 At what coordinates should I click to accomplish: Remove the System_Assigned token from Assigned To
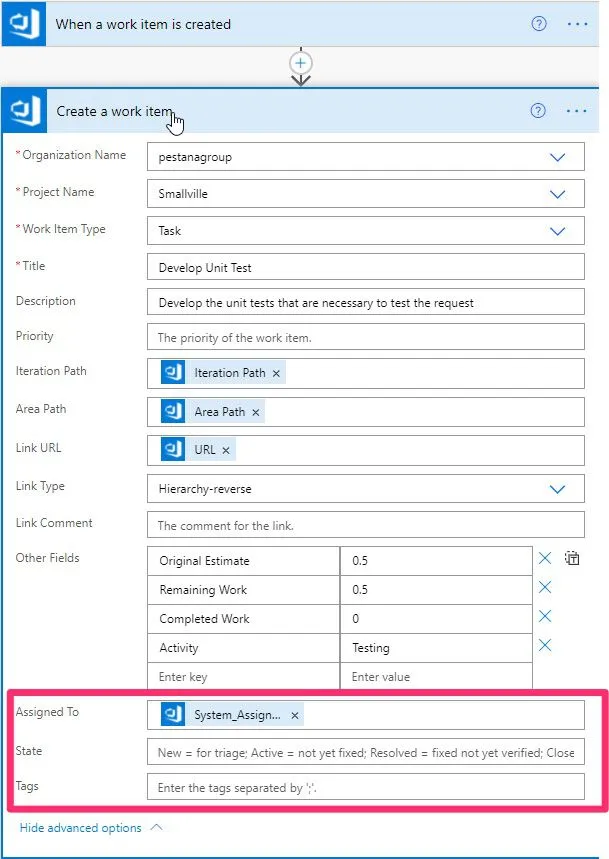coord(294,716)
